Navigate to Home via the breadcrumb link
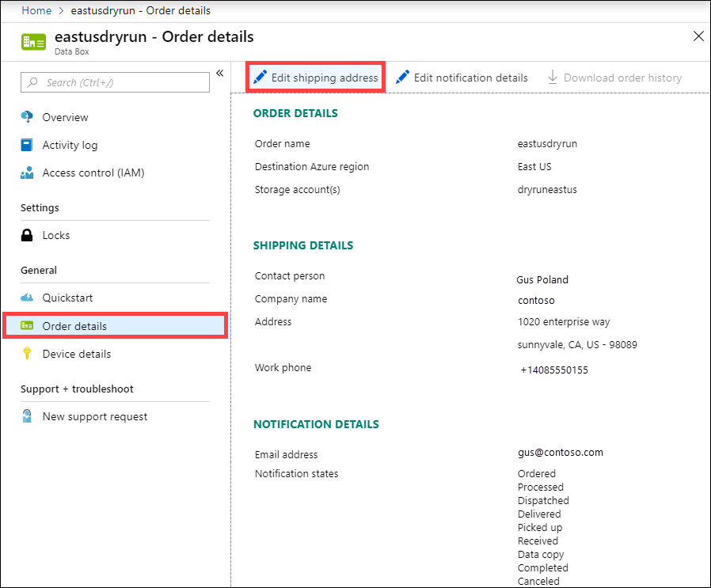The height and width of the screenshot is (588, 711). [36, 10]
